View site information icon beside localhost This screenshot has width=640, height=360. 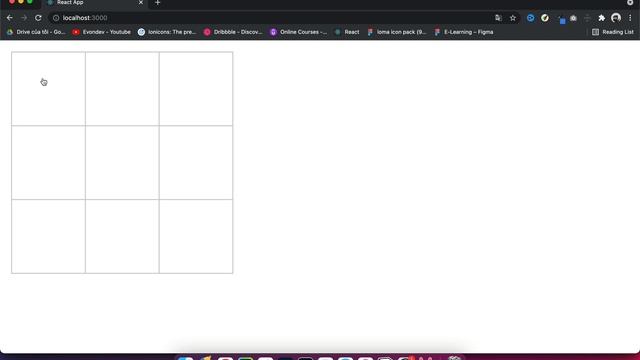(x=56, y=18)
